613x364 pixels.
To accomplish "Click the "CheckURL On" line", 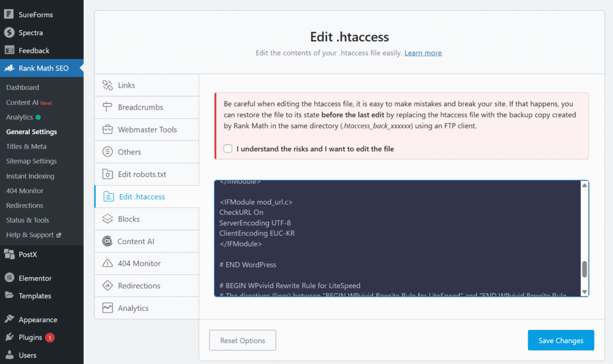I will [x=241, y=213].
